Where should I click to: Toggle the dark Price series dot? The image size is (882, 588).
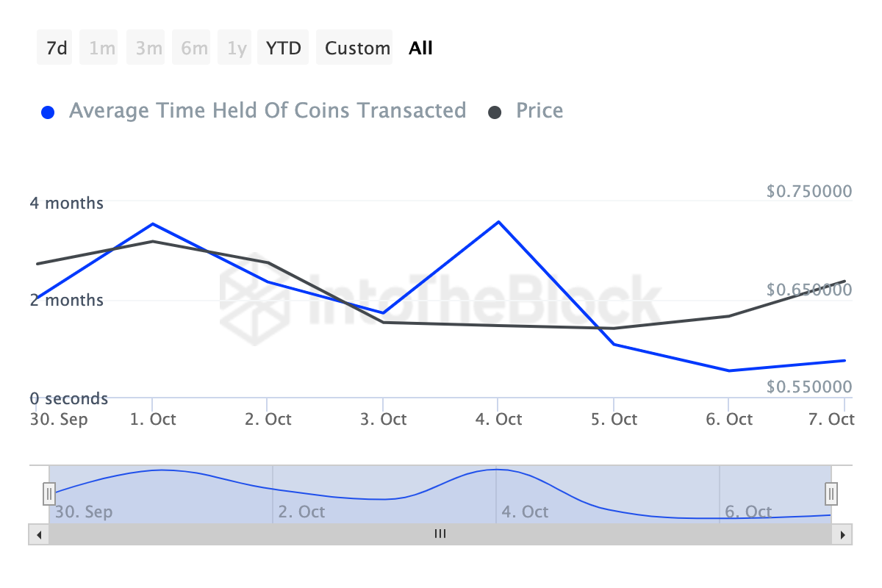pos(495,112)
